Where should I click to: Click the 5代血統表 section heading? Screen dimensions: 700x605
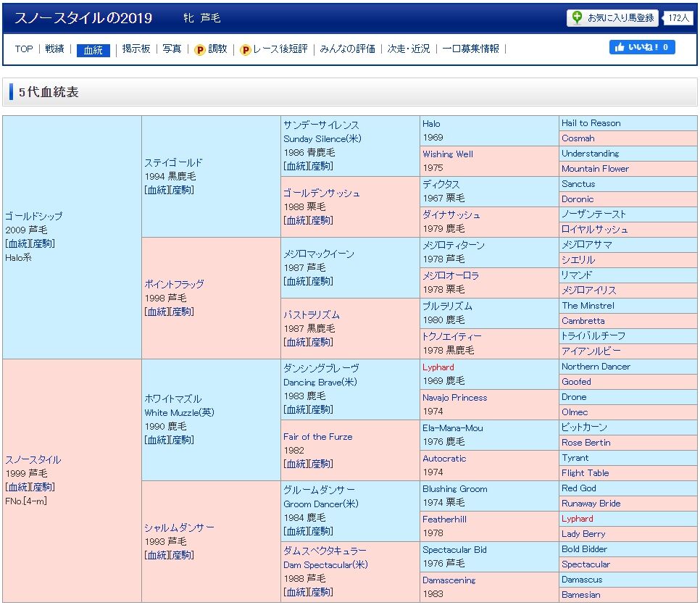49,92
